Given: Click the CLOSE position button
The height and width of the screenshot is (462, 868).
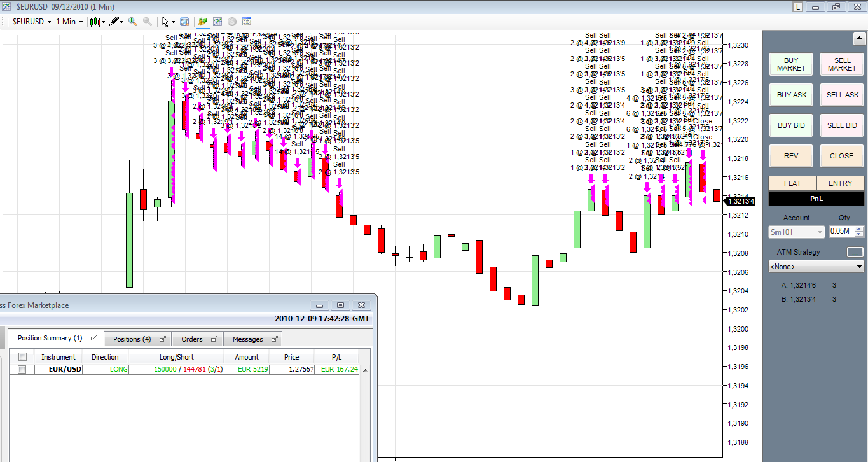Looking at the screenshot, I should pyautogui.click(x=842, y=156).
